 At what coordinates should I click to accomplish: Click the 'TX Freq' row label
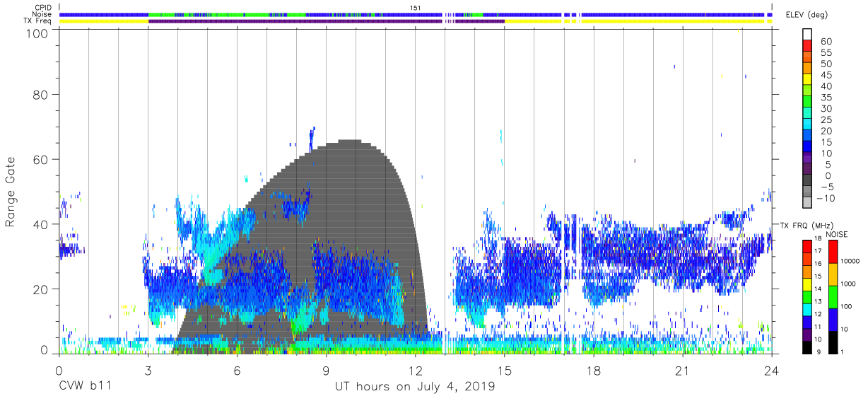pyautogui.click(x=38, y=21)
